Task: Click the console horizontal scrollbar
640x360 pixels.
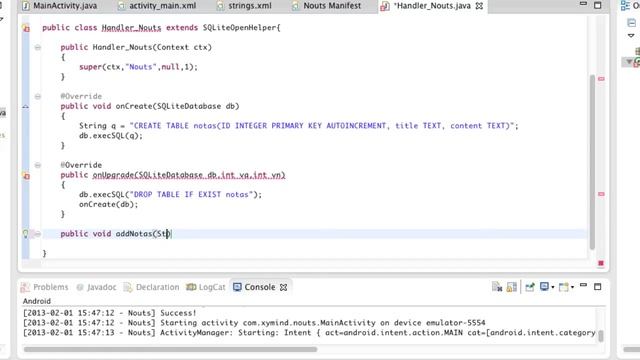Action: [170, 349]
